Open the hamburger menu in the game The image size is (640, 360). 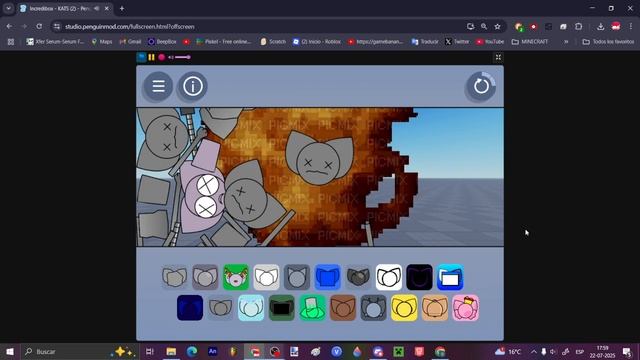point(158,86)
